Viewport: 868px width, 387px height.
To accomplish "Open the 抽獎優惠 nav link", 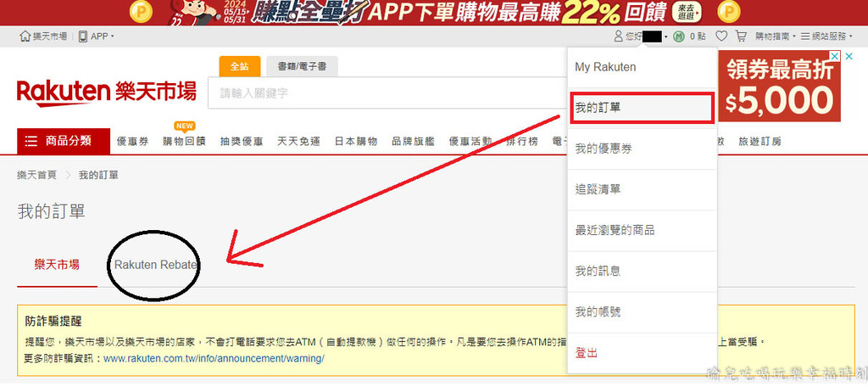I will pos(242,142).
